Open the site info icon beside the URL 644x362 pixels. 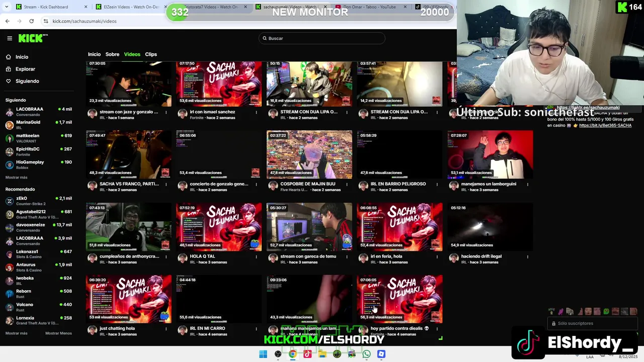click(46, 21)
